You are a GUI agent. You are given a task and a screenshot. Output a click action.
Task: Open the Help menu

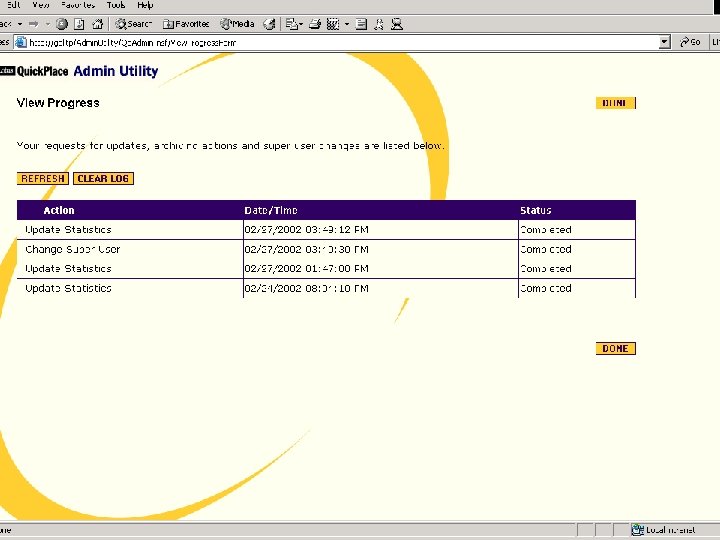[145, 5]
